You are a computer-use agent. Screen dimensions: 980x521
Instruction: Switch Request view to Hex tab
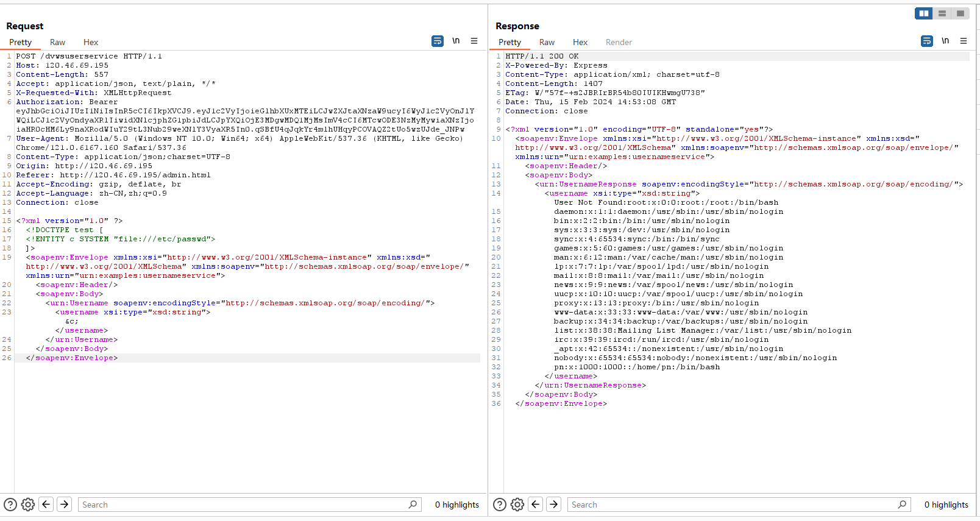click(91, 42)
